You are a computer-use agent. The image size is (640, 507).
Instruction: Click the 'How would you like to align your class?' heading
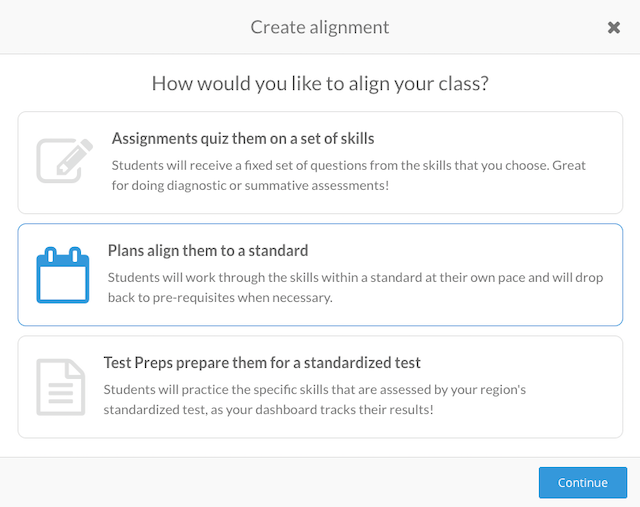tap(320, 84)
